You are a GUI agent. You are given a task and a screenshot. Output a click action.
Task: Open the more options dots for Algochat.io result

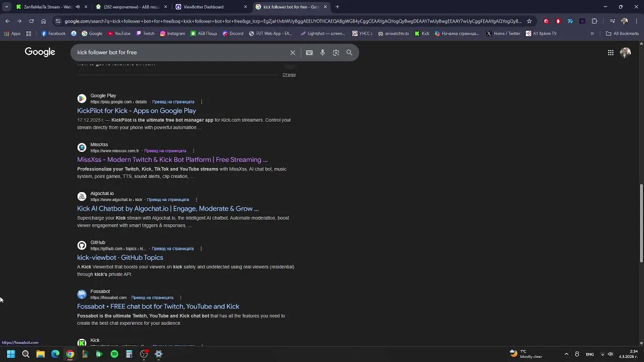coord(196,200)
